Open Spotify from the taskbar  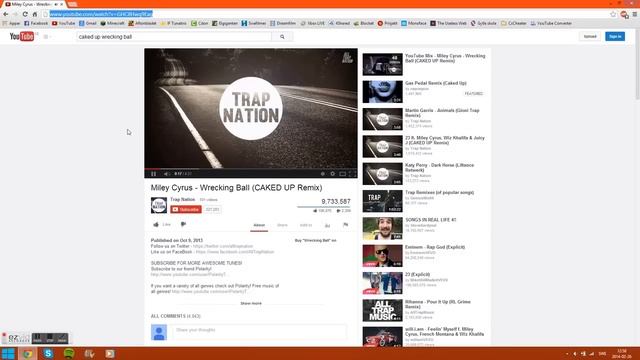point(69,353)
